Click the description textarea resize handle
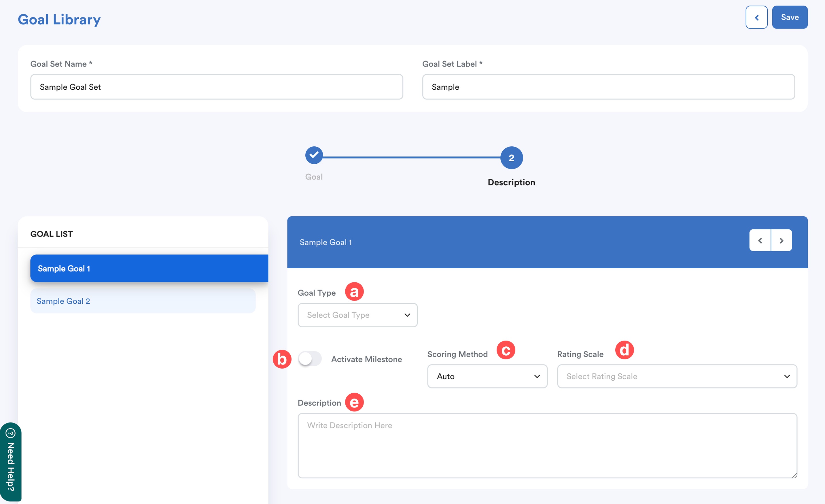The width and height of the screenshot is (825, 504). 794,475
